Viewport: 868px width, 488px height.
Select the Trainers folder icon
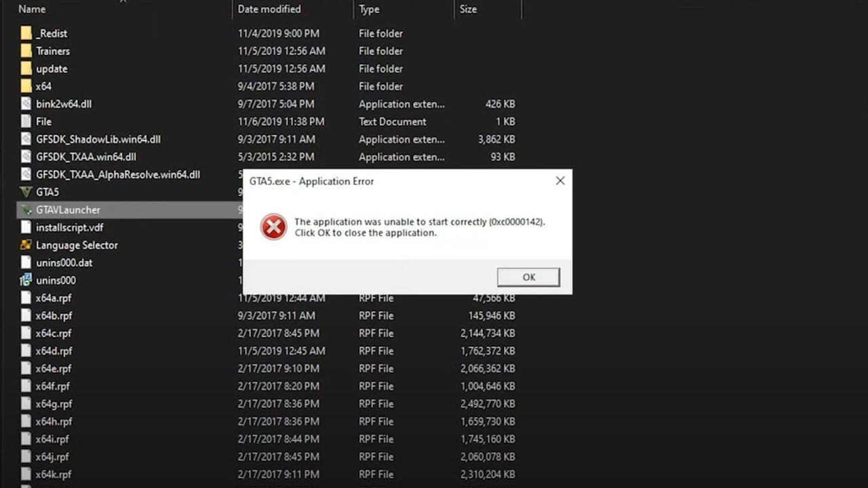[x=26, y=52]
